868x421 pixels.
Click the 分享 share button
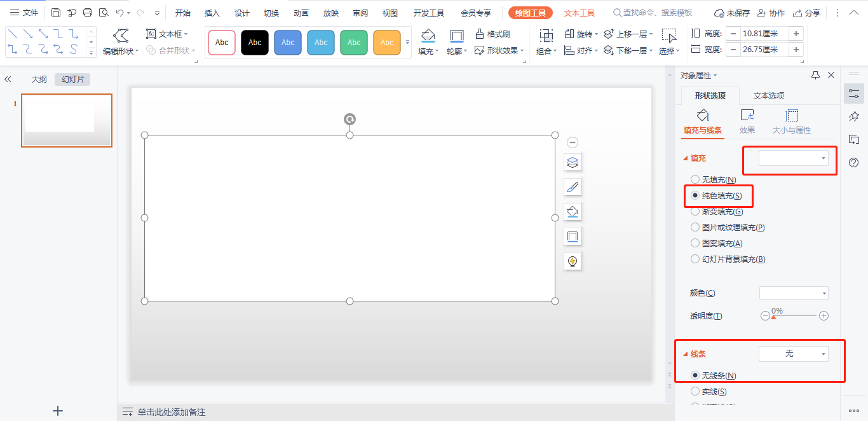pos(806,13)
